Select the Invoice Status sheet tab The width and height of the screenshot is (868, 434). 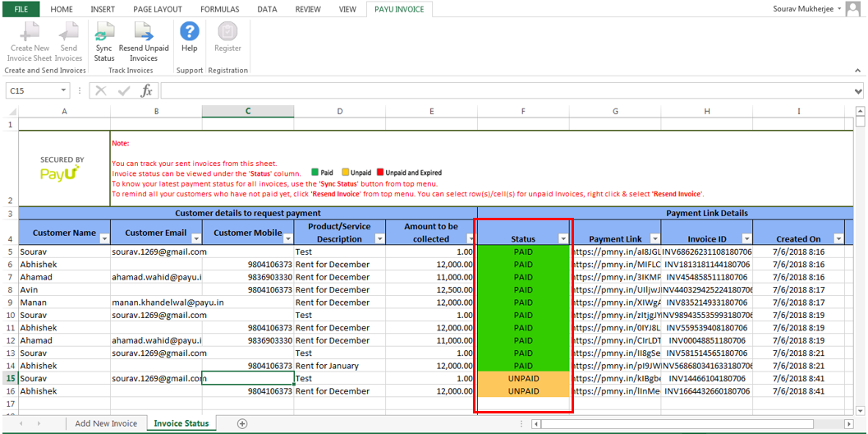[181, 423]
